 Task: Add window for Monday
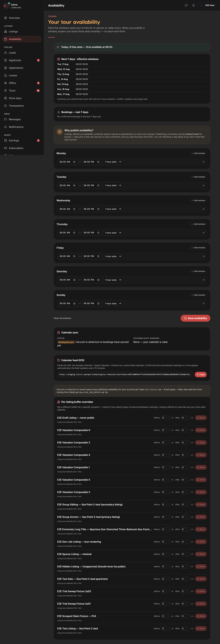(198, 153)
